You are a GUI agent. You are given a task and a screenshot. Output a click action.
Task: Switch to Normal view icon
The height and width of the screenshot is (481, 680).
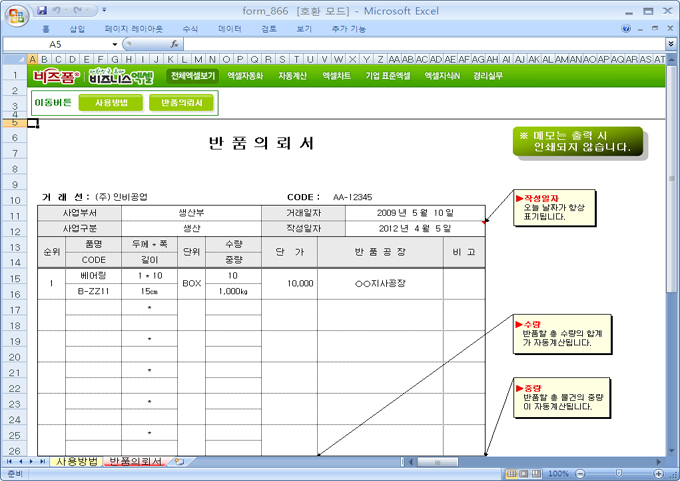(x=511, y=474)
